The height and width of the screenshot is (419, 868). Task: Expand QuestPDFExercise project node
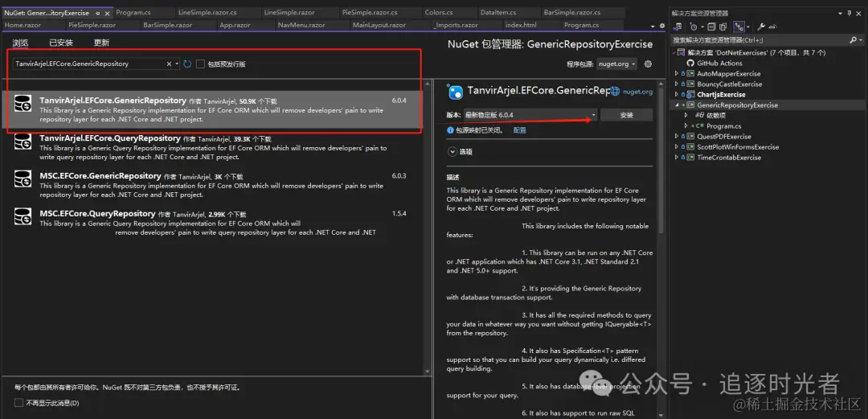[676, 137]
